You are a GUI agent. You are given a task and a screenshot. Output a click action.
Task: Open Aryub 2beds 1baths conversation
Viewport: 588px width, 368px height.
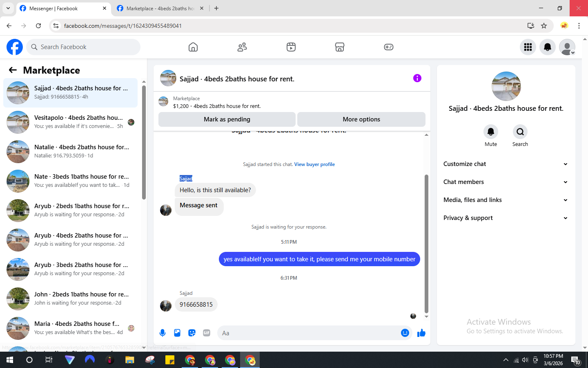[70, 210]
